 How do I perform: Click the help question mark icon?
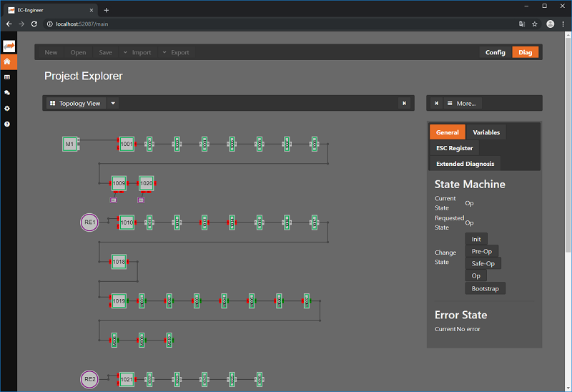pyautogui.click(x=8, y=124)
